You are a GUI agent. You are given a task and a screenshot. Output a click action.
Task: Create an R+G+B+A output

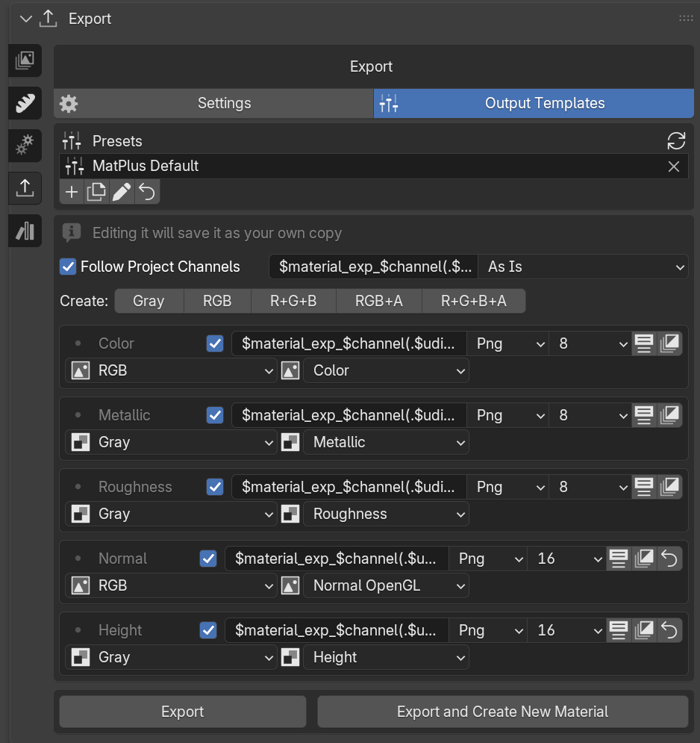coord(474,301)
